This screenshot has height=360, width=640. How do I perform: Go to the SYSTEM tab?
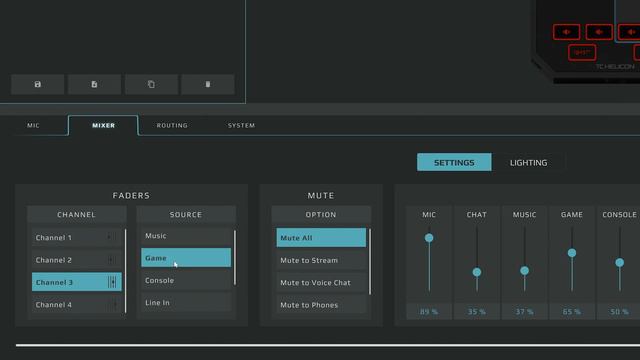pyautogui.click(x=241, y=125)
